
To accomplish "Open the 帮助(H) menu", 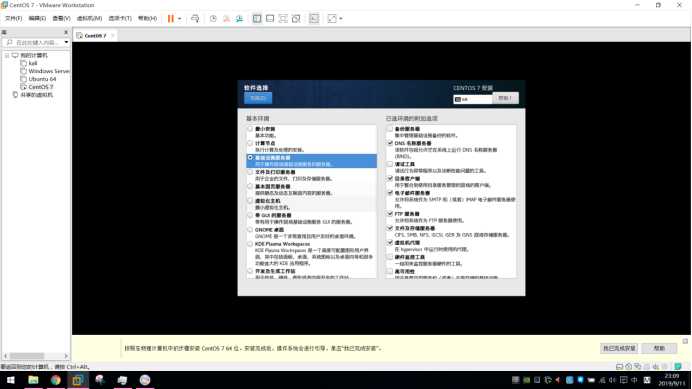I will pyautogui.click(x=147, y=19).
